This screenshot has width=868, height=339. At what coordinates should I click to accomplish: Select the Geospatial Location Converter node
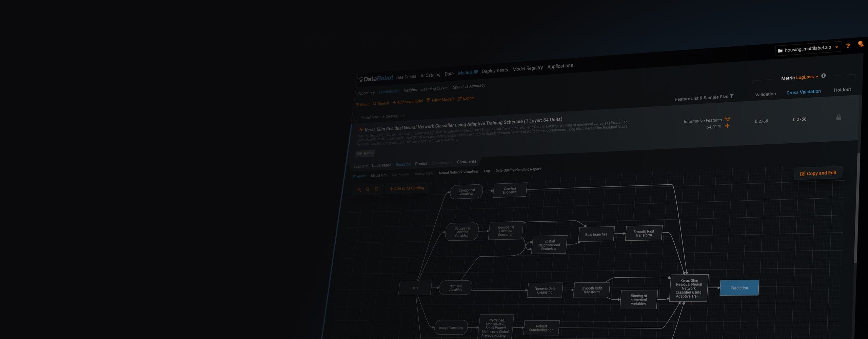[506, 231]
